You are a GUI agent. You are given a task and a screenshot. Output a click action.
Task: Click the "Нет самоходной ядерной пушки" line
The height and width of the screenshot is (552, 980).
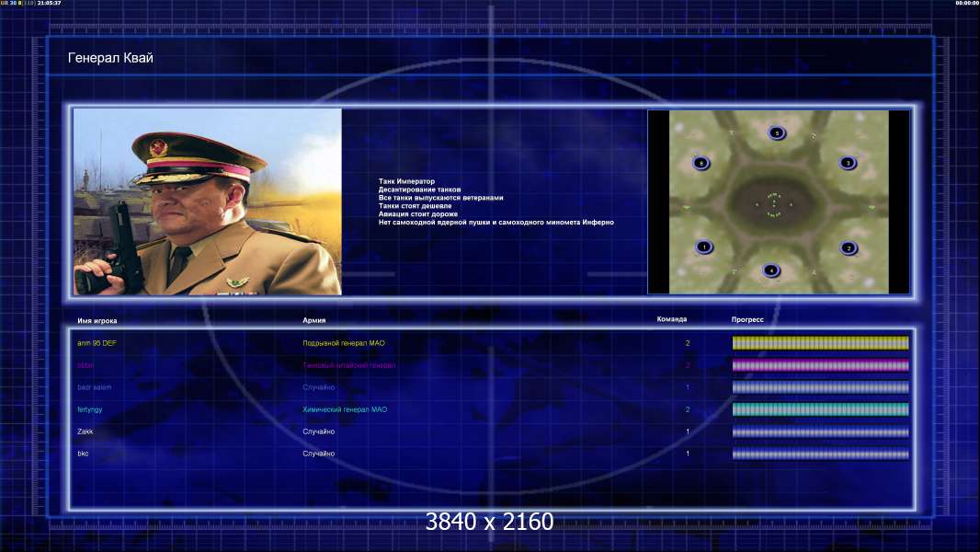click(496, 222)
